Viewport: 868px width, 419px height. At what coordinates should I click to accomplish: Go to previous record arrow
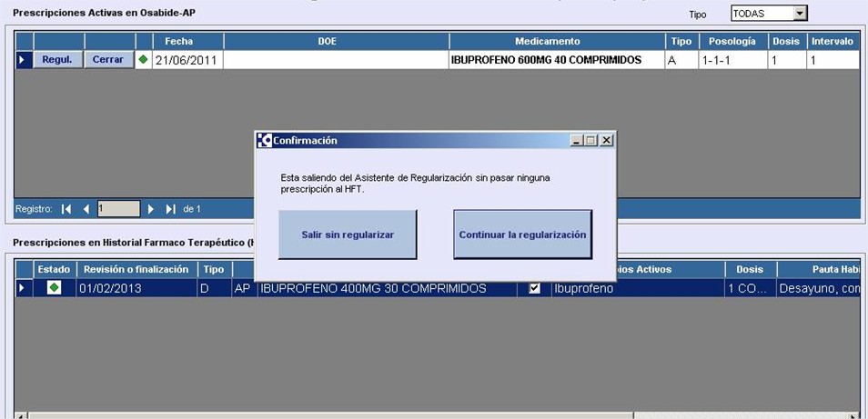click(86, 209)
